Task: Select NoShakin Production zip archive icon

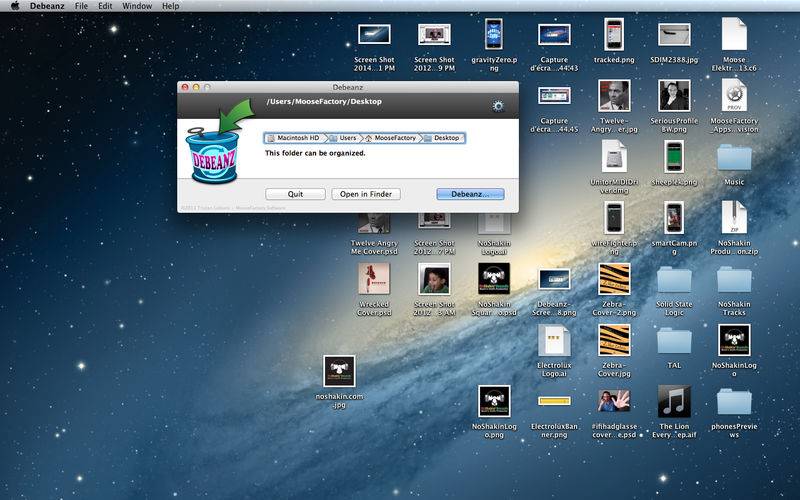Action: pos(734,217)
